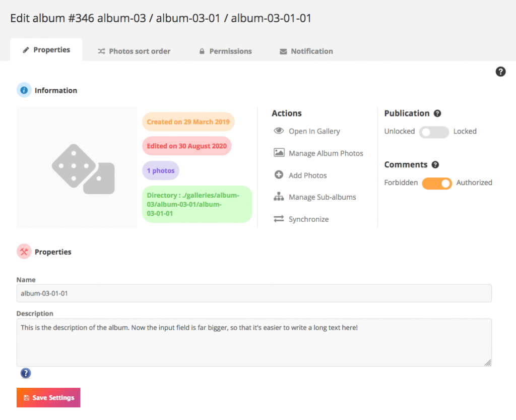Screen dimensions: 516x420
Task: Go to the Notification tab
Action: (306, 51)
